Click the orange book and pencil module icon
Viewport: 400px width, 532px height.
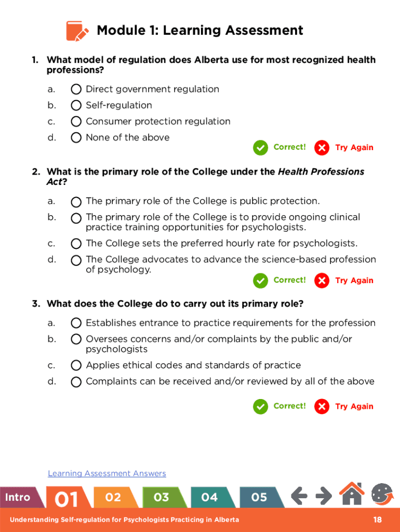[76, 30]
